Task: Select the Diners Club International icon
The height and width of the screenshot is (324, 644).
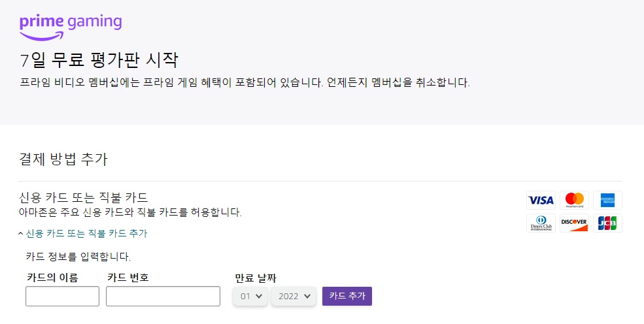Action: point(541,223)
